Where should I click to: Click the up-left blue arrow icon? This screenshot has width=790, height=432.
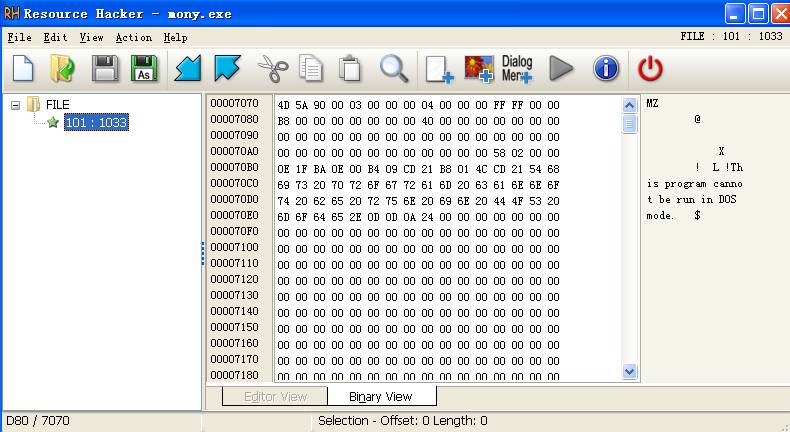[x=227, y=68]
